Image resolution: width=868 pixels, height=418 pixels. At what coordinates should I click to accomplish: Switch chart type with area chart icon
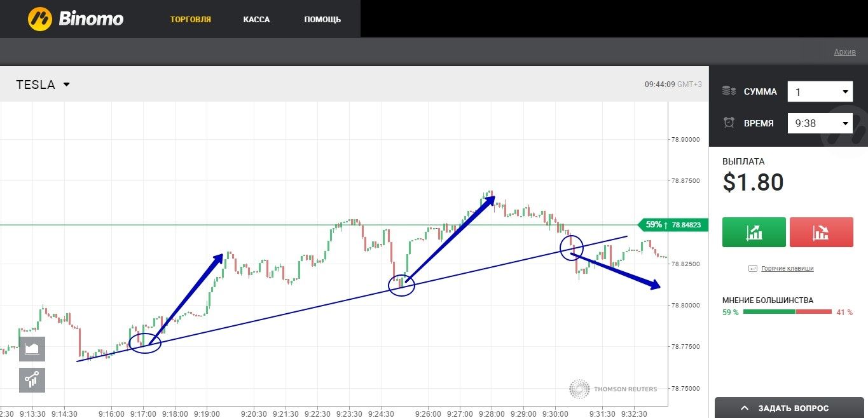(x=32, y=349)
